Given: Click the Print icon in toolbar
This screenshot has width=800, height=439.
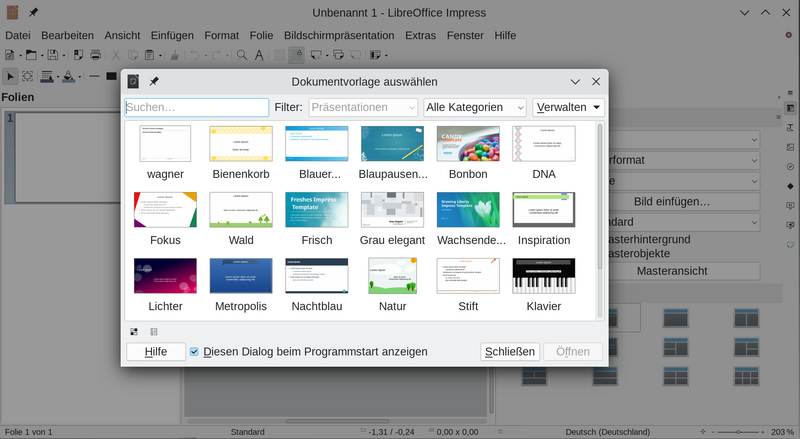Looking at the screenshot, I should [95, 55].
